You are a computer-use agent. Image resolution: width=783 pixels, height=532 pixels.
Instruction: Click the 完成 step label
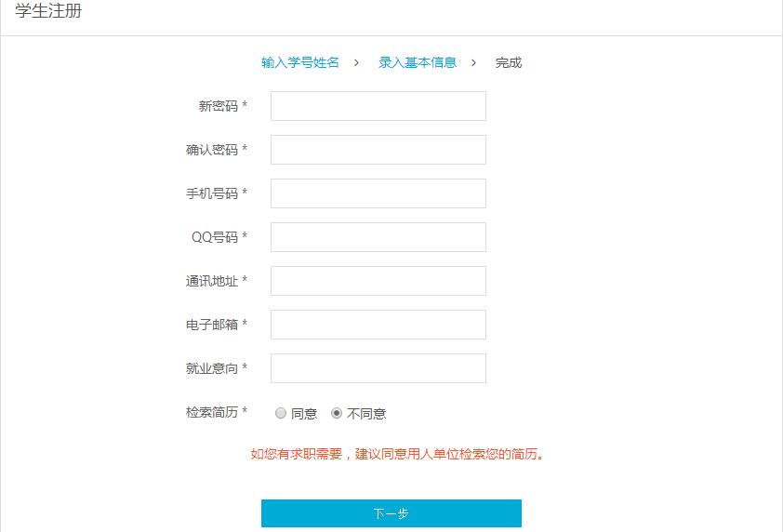(509, 62)
